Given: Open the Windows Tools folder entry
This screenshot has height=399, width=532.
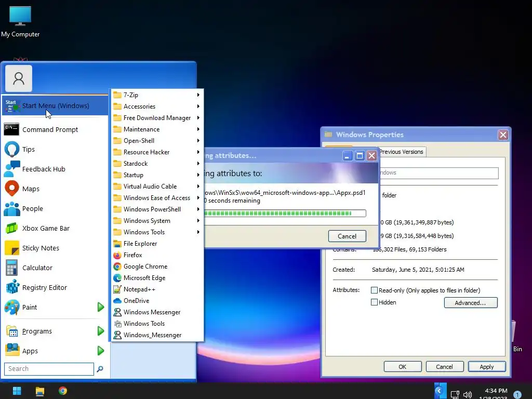Looking at the screenshot, I should (x=157, y=232).
